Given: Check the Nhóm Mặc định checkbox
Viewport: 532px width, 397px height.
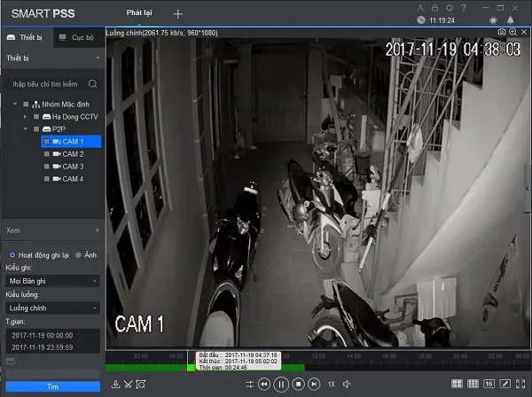Looking at the screenshot, I should pyautogui.click(x=26, y=104).
